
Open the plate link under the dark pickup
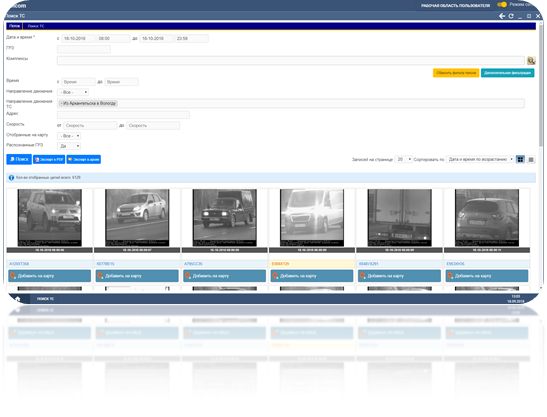pos(193,264)
